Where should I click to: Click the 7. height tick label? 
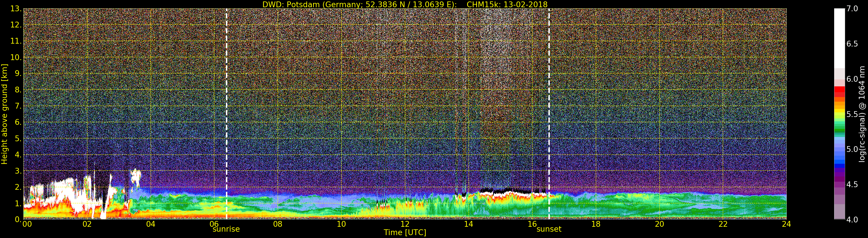tap(18, 106)
